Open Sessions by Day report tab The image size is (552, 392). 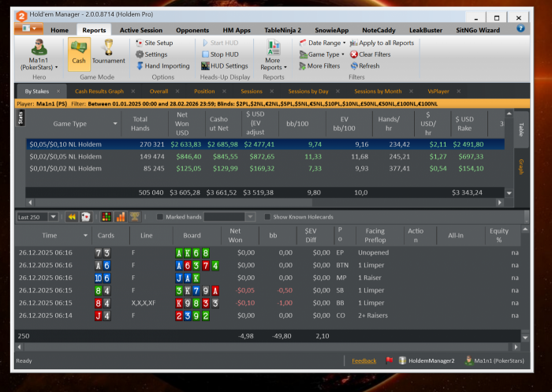click(308, 91)
